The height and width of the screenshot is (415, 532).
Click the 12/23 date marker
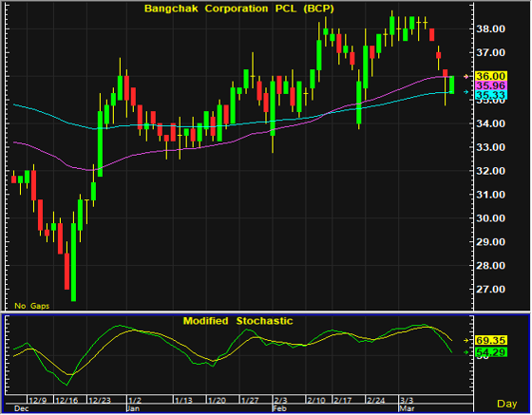tap(100, 400)
